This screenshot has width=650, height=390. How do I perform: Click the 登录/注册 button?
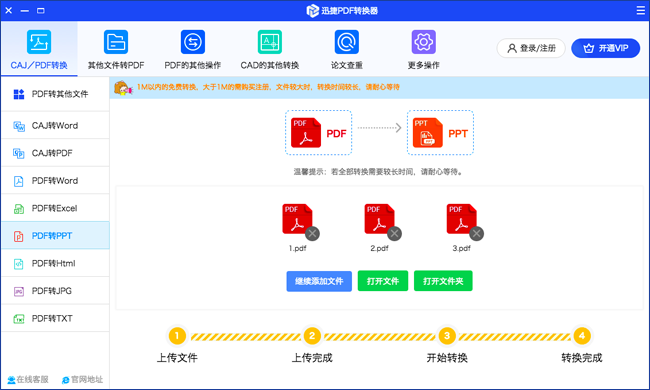[531, 48]
